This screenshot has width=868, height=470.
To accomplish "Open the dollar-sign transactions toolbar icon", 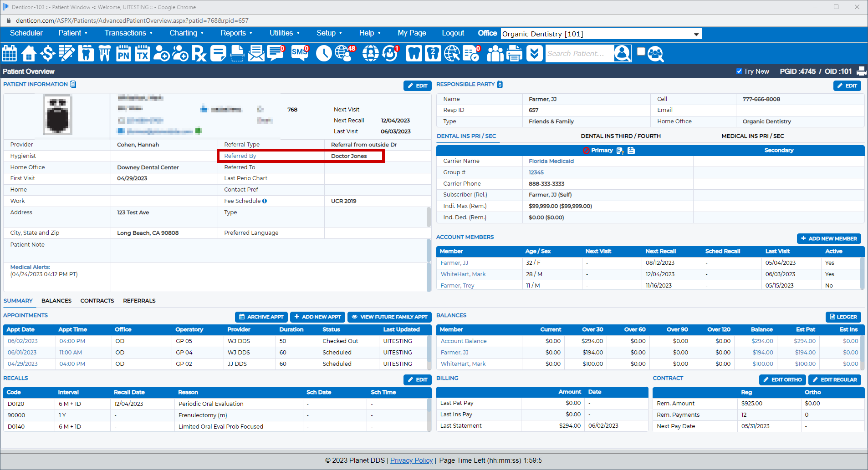I will click(x=47, y=54).
